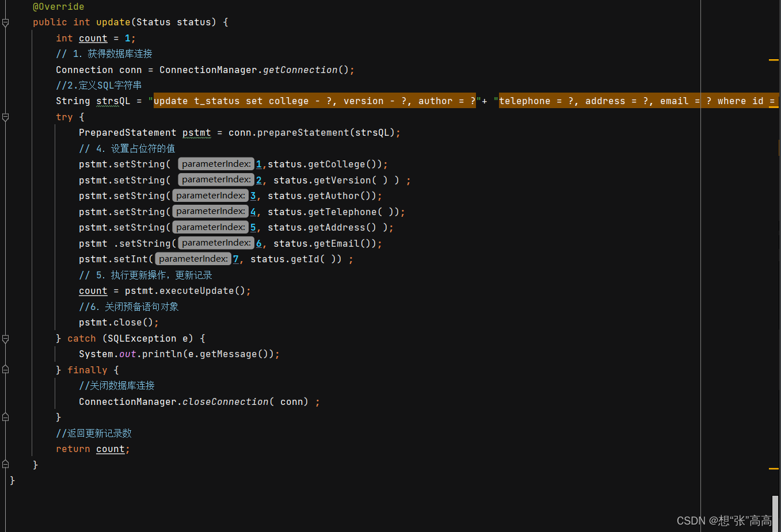Screen dimensions: 781x532
Task: Click getCollege in the first setString call
Action: pos(337,164)
